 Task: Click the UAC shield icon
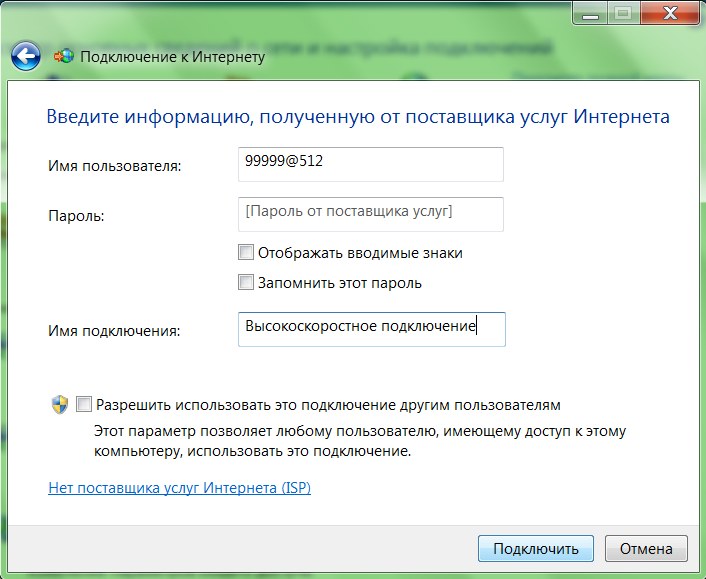click(x=59, y=405)
